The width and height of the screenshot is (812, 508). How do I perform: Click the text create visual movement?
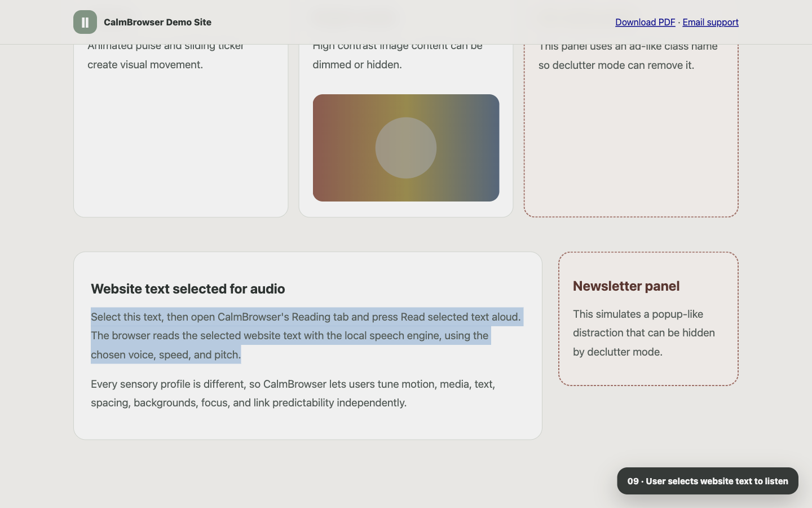pos(145,64)
